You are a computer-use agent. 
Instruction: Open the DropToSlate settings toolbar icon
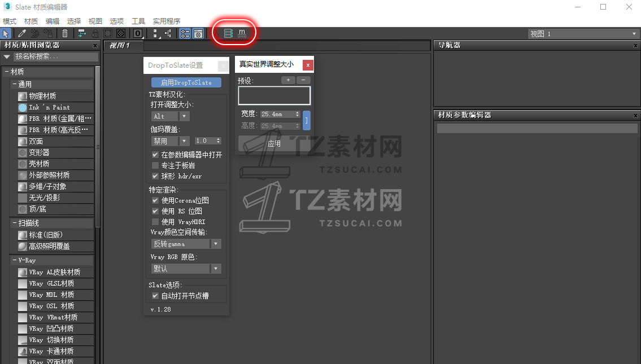click(229, 33)
